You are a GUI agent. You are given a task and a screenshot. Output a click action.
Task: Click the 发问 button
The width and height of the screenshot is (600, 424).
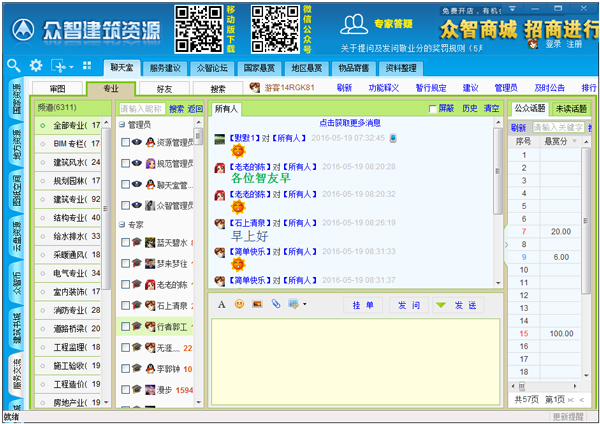[x=409, y=305]
